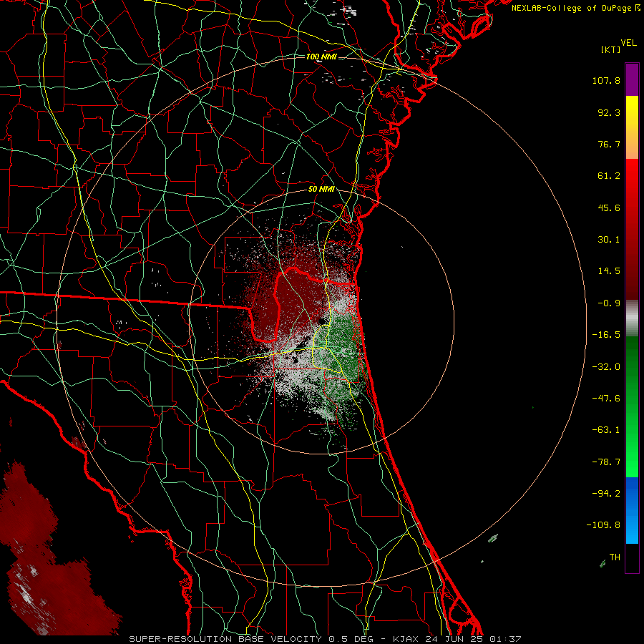Image resolution: width=644 pixels, height=644 pixels.
Task: Click the -78.7 velocity scale value
Action: click(x=606, y=462)
